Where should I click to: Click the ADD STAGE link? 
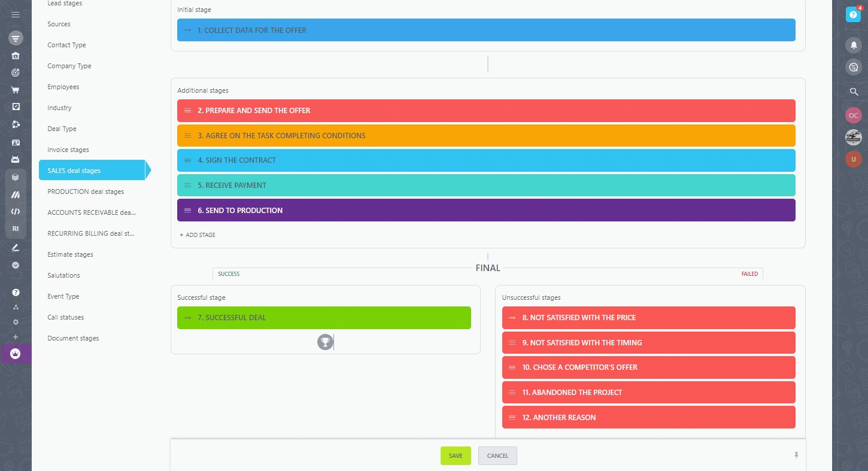[x=198, y=235]
